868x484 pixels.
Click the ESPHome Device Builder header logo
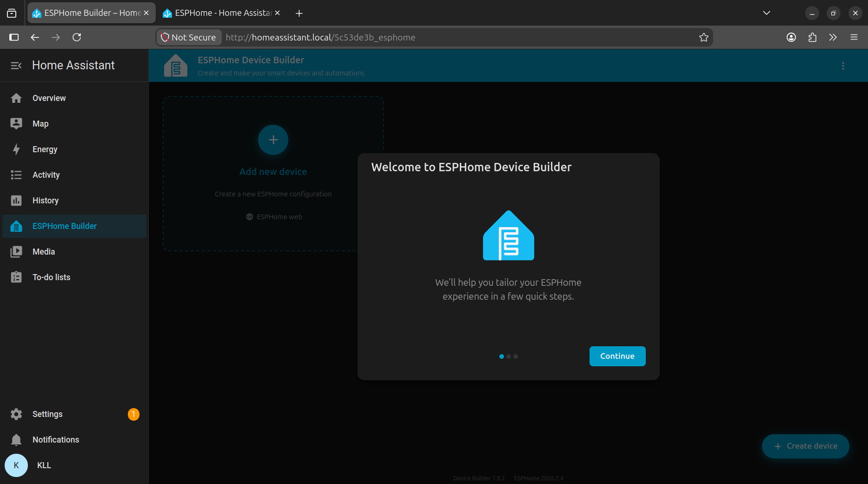pos(176,66)
